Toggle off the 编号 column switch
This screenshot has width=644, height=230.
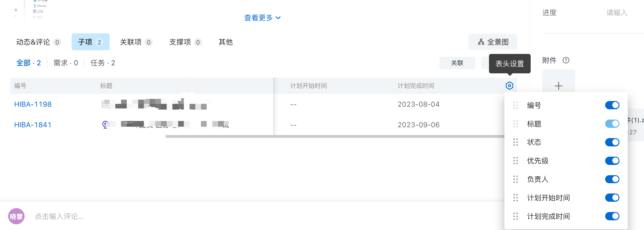coord(612,105)
